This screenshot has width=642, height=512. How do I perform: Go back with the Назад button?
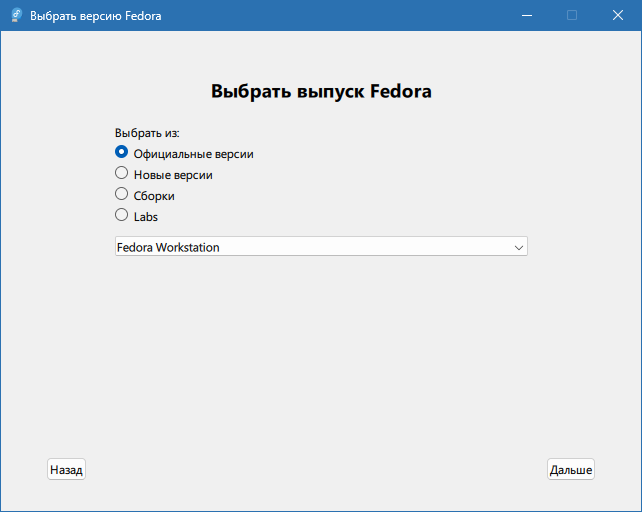(x=66, y=469)
